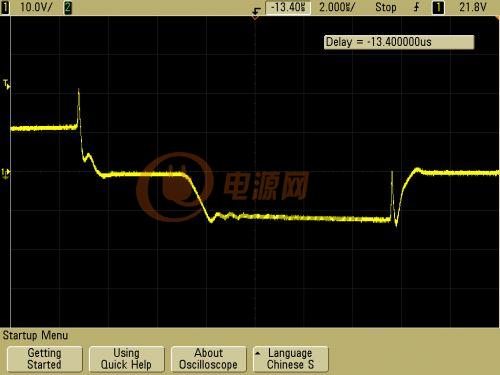Open the Getting Started softkey
Viewport: 500px width, 375px height.
[x=45, y=359]
